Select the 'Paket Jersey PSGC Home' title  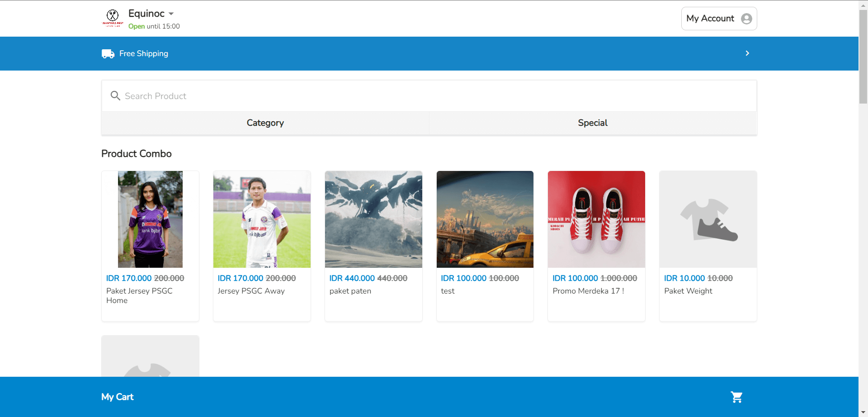click(139, 296)
